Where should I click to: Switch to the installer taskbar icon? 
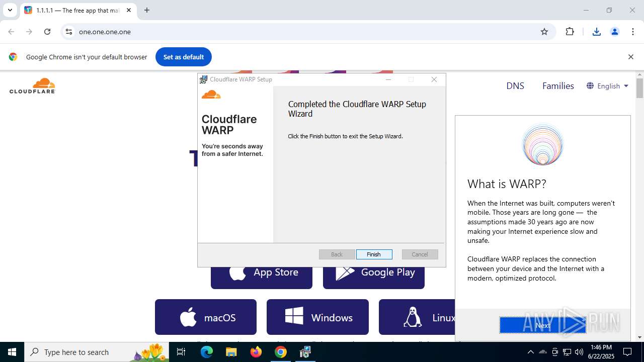point(305,352)
